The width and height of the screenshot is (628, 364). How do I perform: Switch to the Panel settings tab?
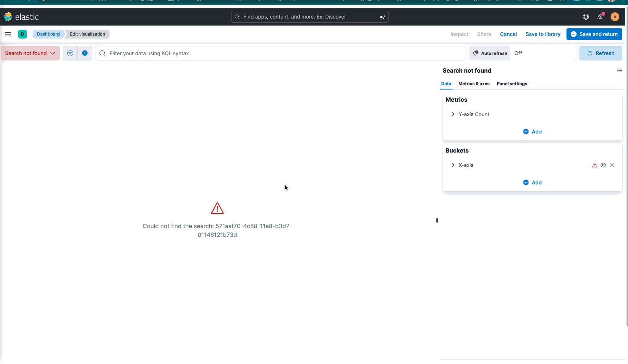tap(512, 84)
